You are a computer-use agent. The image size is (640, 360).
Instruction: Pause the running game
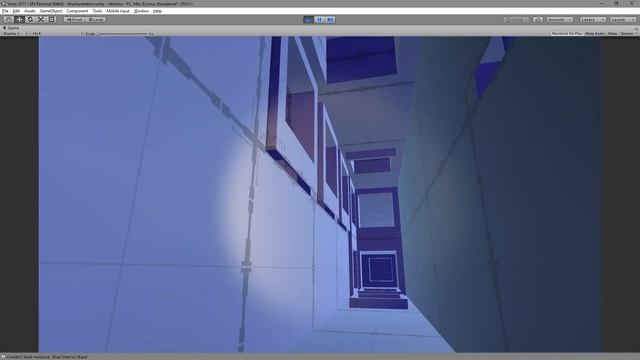pyautogui.click(x=320, y=20)
